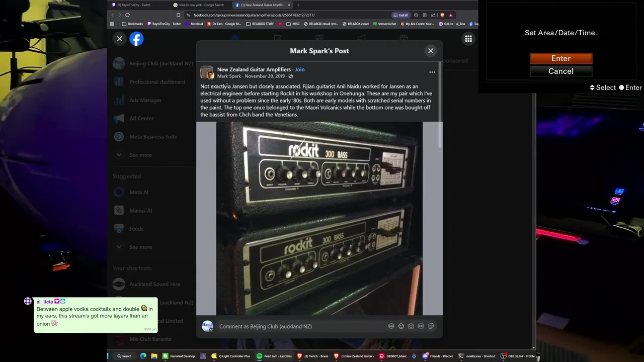Close the Facebook viewer with the X icon
This screenshot has height=362, width=644.
120,39
